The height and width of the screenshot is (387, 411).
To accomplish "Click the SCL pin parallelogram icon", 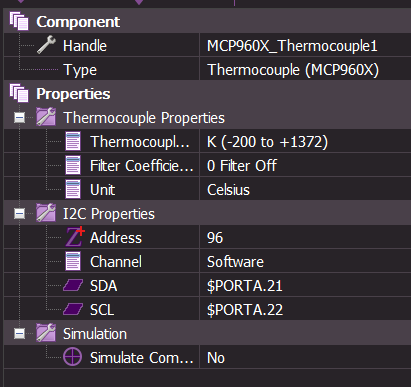I will pos(73,309).
